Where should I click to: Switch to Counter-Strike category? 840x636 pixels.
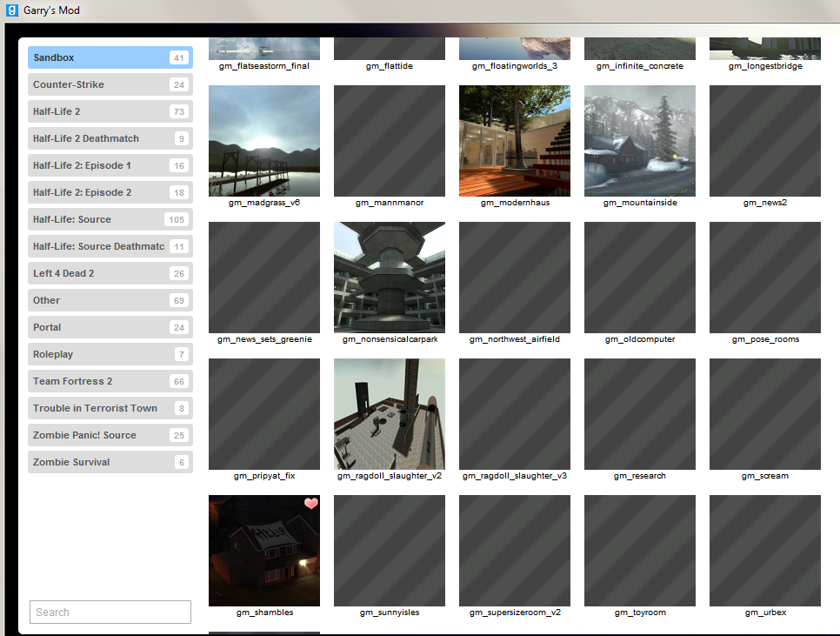[x=110, y=84]
